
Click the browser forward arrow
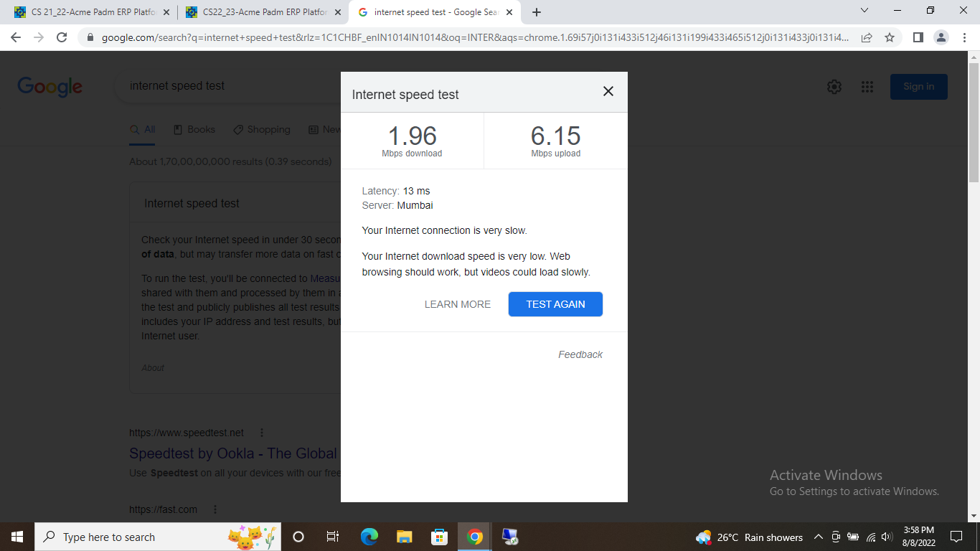click(39, 37)
